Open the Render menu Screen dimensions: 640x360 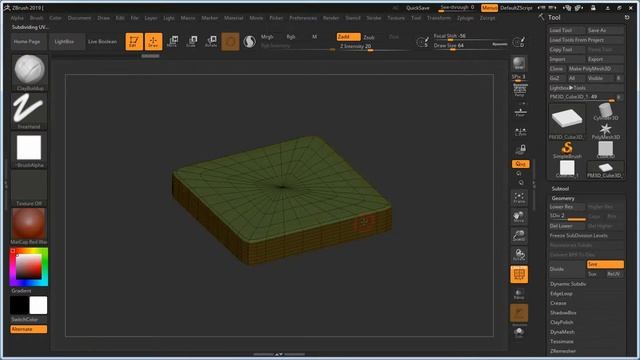point(331,18)
